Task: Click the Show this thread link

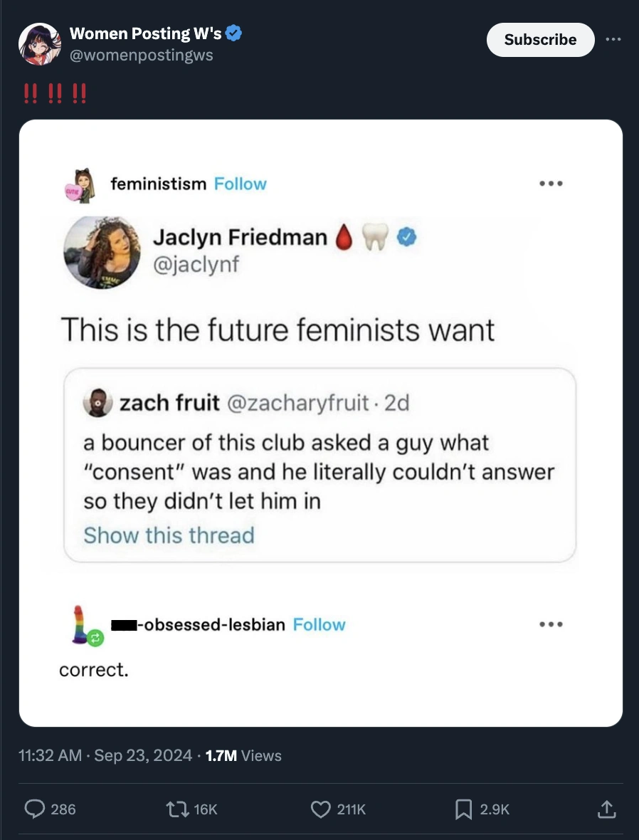Action: point(169,535)
